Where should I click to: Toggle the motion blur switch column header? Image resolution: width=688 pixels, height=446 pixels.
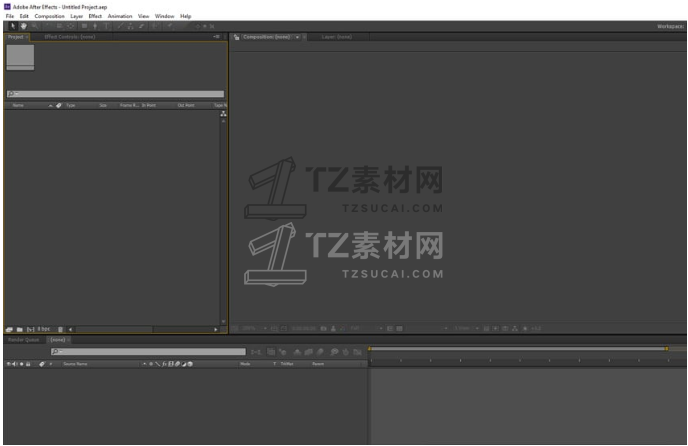[177, 364]
